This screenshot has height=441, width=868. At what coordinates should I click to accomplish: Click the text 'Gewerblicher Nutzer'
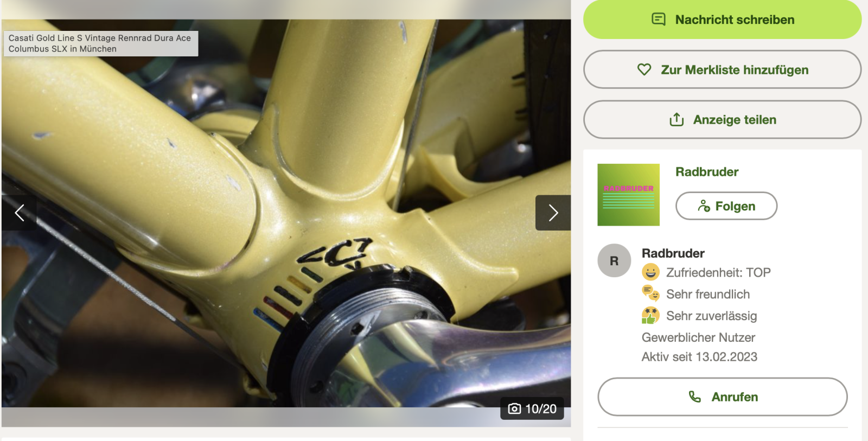pyautogui.click(x=698, y=337)
